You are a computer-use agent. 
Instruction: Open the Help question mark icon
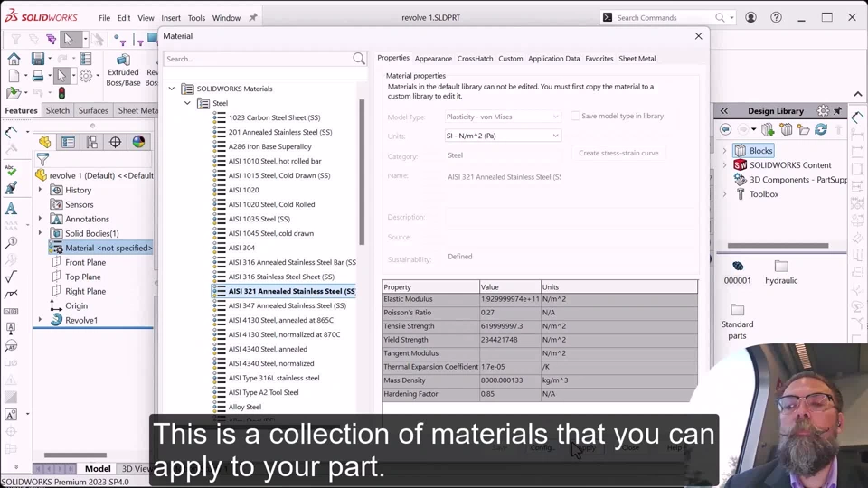[776, 18]
